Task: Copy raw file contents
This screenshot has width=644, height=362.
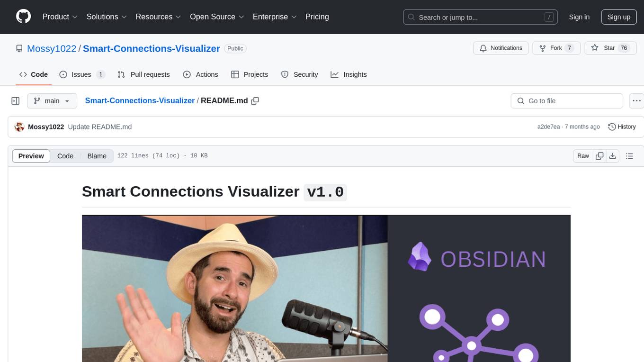Action: pyautogui.click(x=599, y=156)
